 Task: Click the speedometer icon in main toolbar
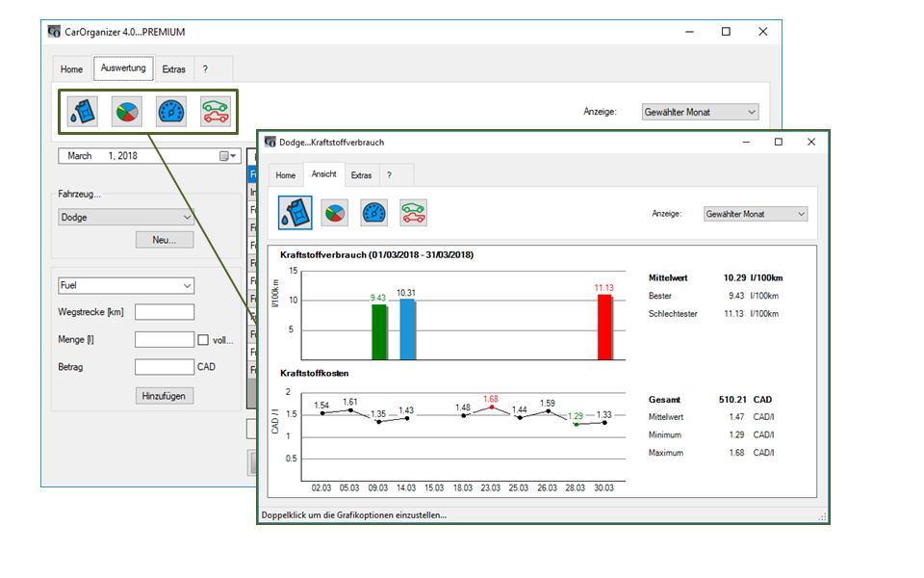point(170,112)
